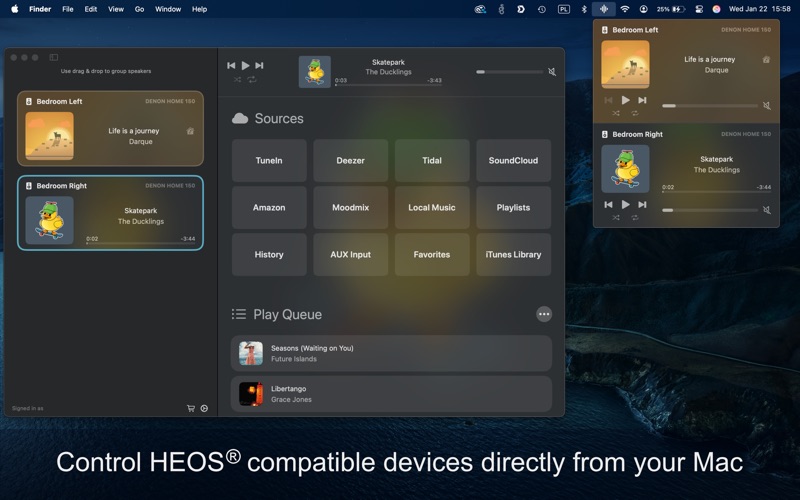
Task: Mute volume in main window toolbar
Action: tap(552, 72)
